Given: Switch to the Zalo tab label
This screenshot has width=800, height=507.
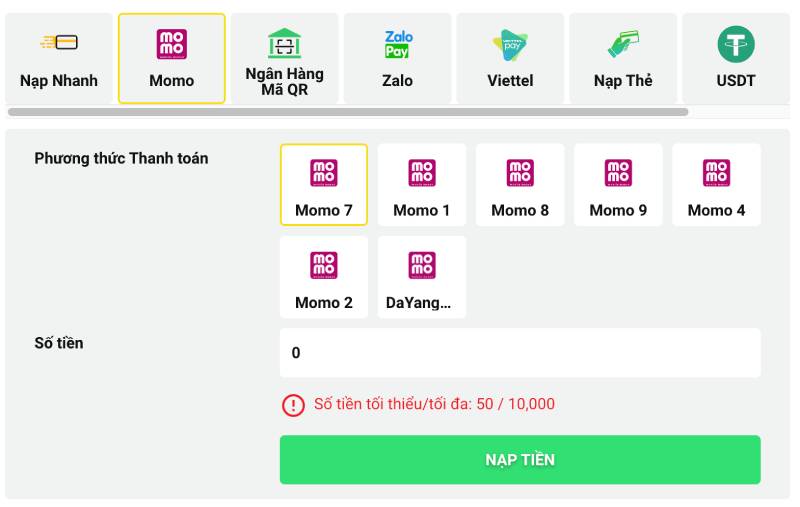Looking at the screenshot, I should click(397, 81).
